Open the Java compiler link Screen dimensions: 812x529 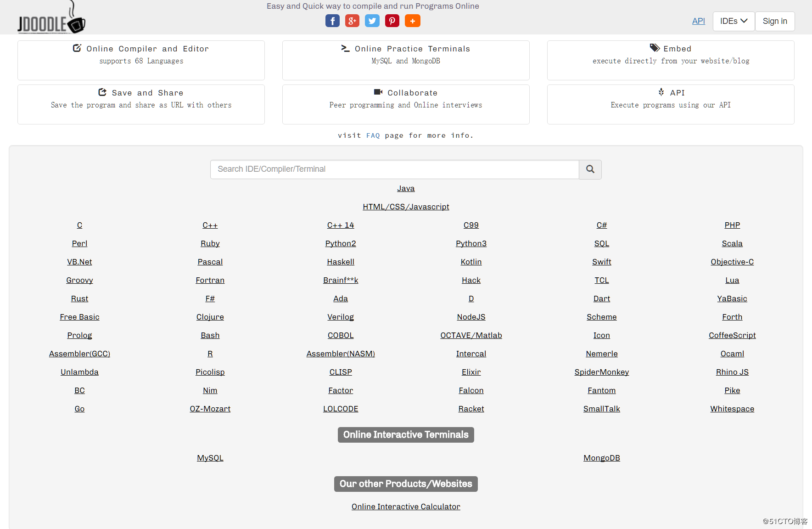406,188
